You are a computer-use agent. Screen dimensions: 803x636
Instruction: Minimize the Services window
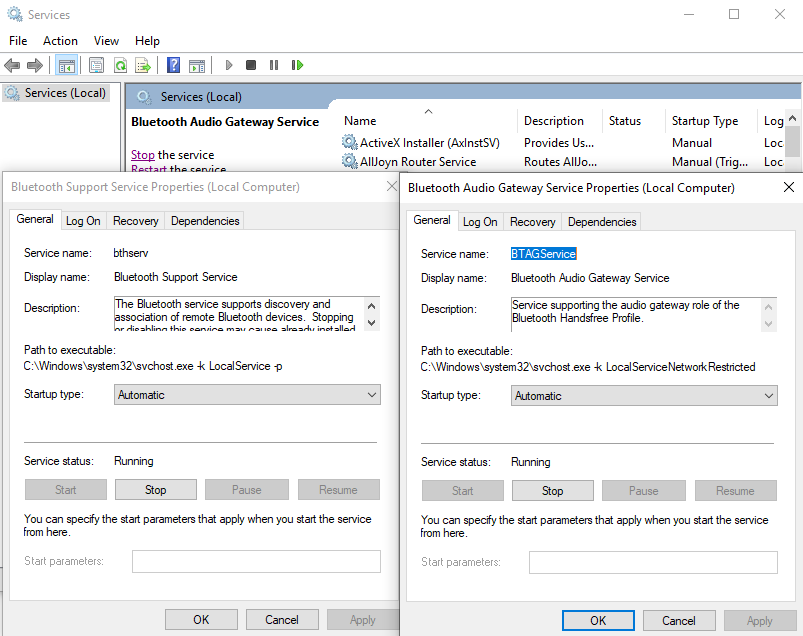689,14
